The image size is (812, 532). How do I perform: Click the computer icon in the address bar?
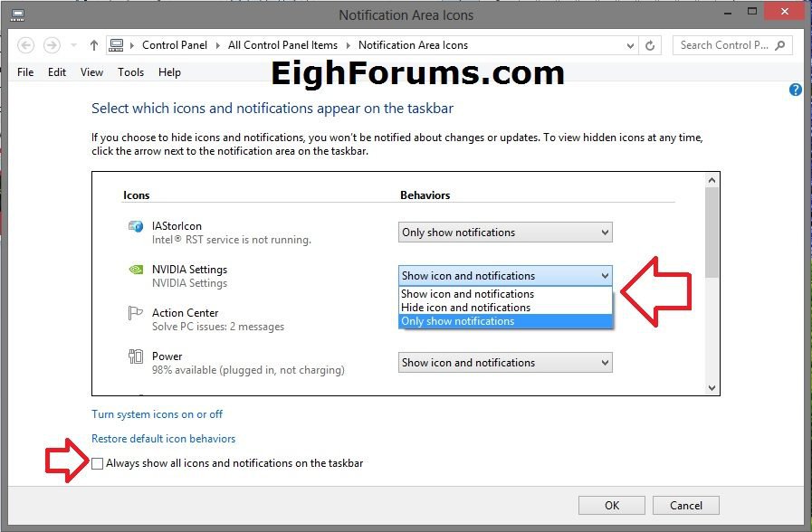point(117,44)
